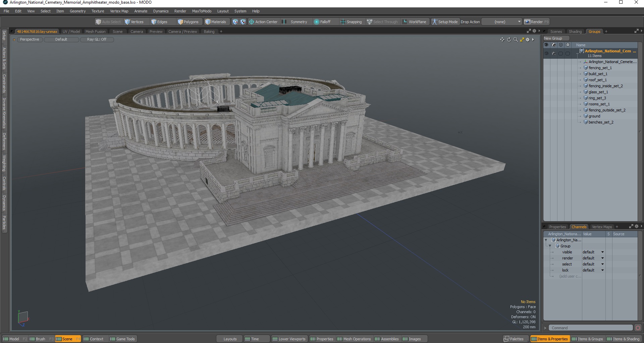Select the roof_set_1 item
This screenshot has height=343, width=644.
(597, 80)
